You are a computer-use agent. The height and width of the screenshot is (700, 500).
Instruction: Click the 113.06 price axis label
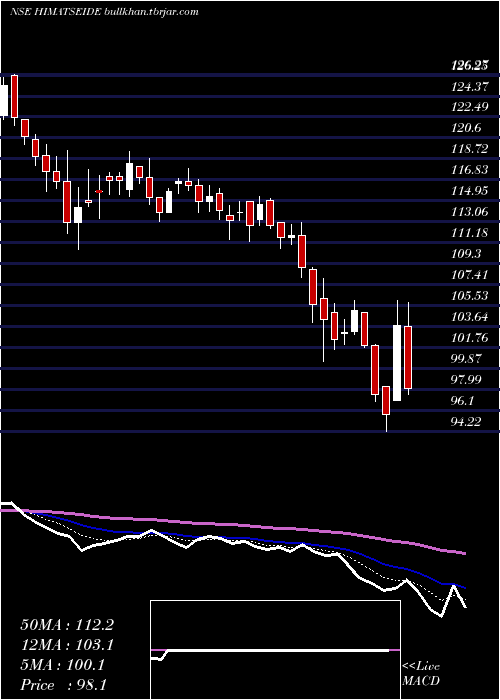[x=468, y=212]
